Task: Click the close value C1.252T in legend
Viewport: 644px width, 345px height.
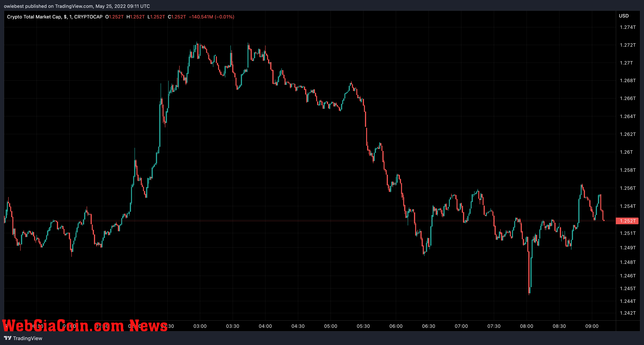Action: click(177, 17)
